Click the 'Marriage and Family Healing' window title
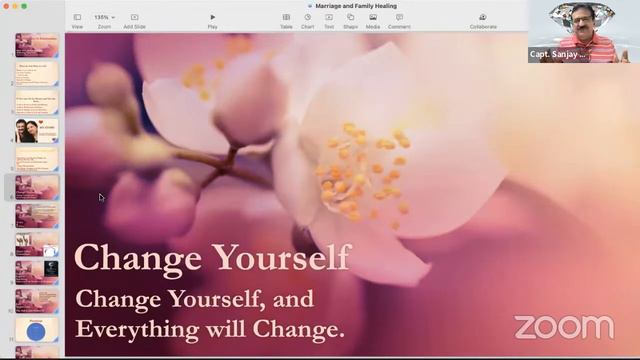This screenshot has height=360, width=640. pyautogui.click(x=356, y=6)
